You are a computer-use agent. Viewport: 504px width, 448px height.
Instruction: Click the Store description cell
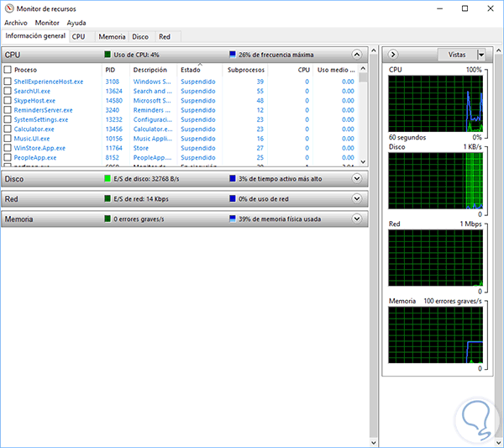pos(141,148)
